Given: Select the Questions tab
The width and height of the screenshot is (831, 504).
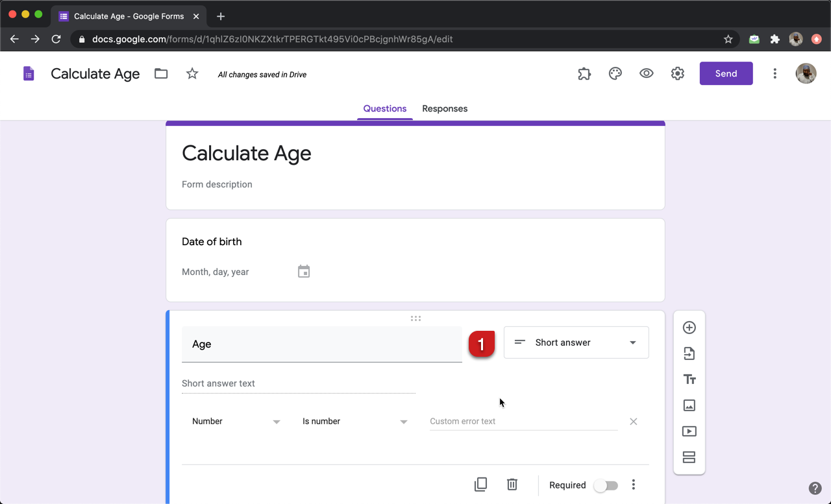Looking at the screenshot, I should click(x=384, y=109).
